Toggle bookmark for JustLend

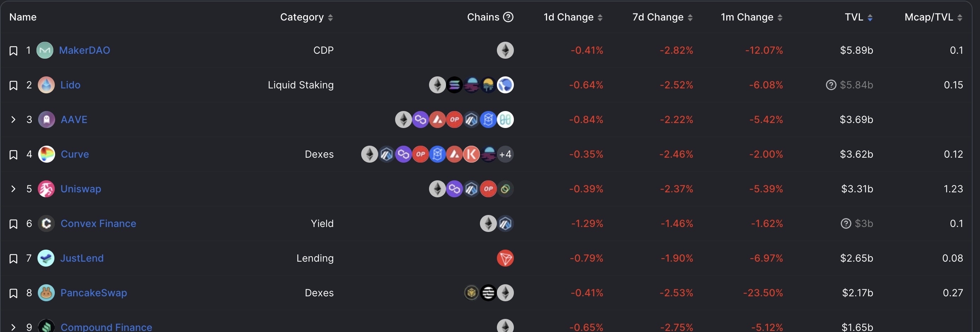click(13, 258)
